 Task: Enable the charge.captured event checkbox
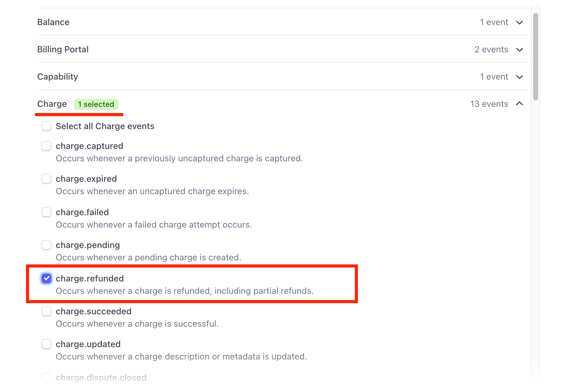pyautogui.click(x=46, y=146)
